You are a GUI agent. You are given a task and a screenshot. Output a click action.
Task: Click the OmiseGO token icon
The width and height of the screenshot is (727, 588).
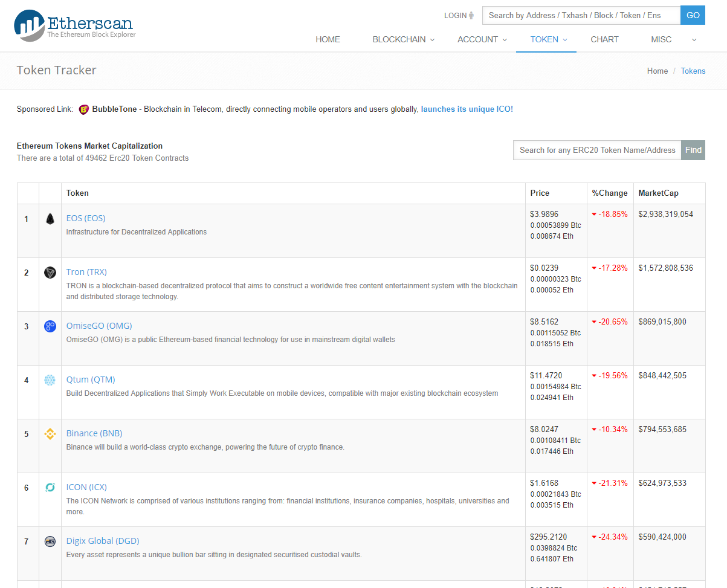[50, 326]
